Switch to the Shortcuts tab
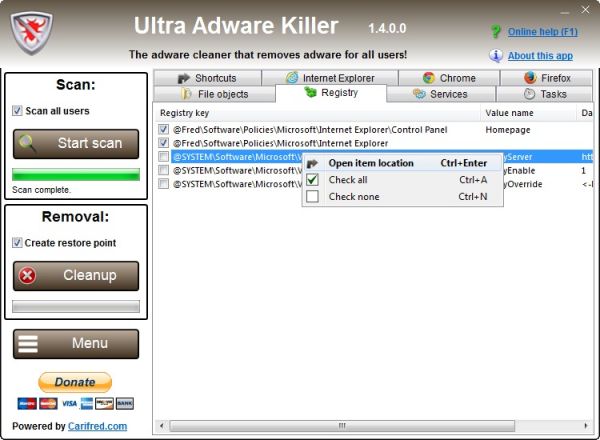600x440 pixels. pyautogui.click(x=208, y=78)
